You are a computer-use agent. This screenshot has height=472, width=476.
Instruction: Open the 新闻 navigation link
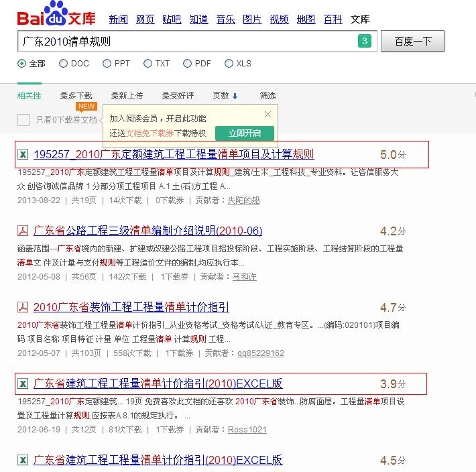pyautogui.click(x=119, y=19)
